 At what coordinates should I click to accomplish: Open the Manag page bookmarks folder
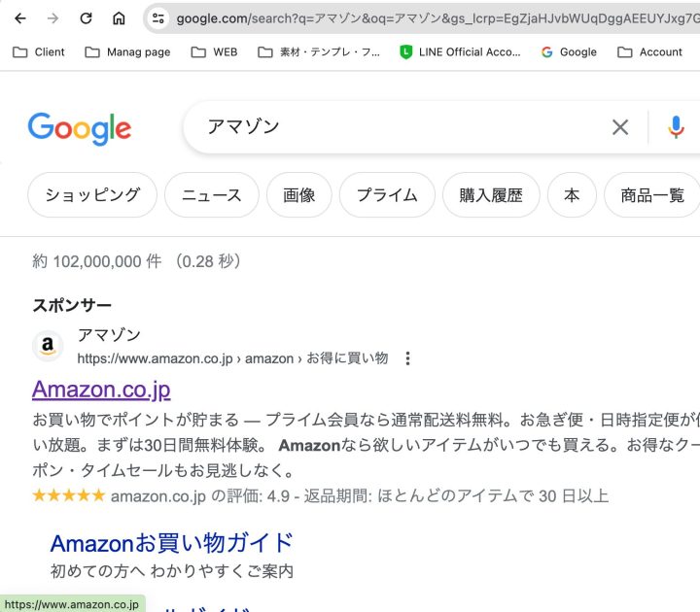coord(127,52)
